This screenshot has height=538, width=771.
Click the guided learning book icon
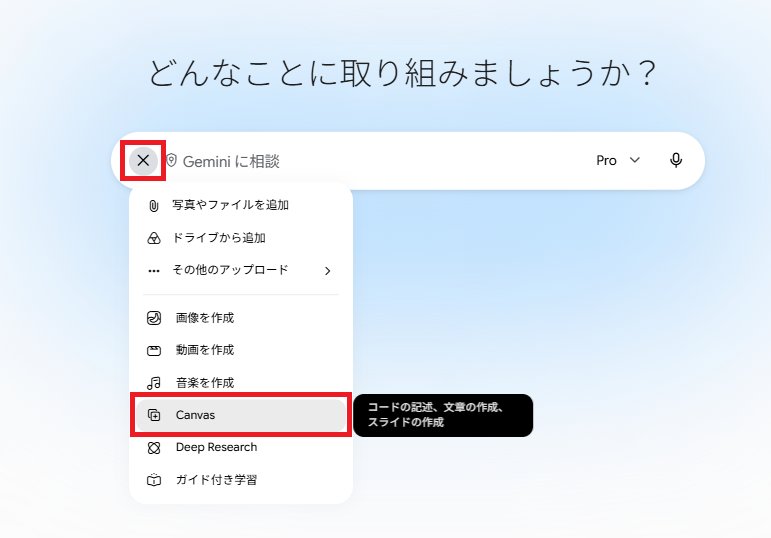click(x=154, y=480)
